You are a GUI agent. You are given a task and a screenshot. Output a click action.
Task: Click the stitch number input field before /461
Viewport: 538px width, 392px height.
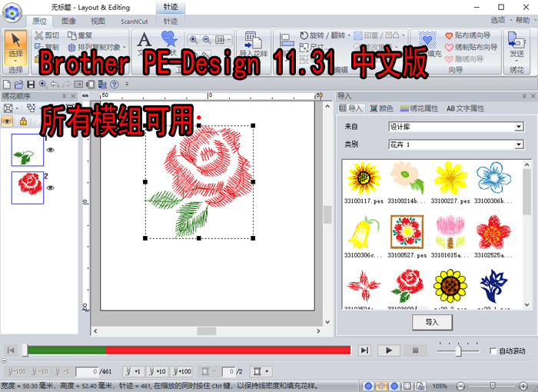87,371
